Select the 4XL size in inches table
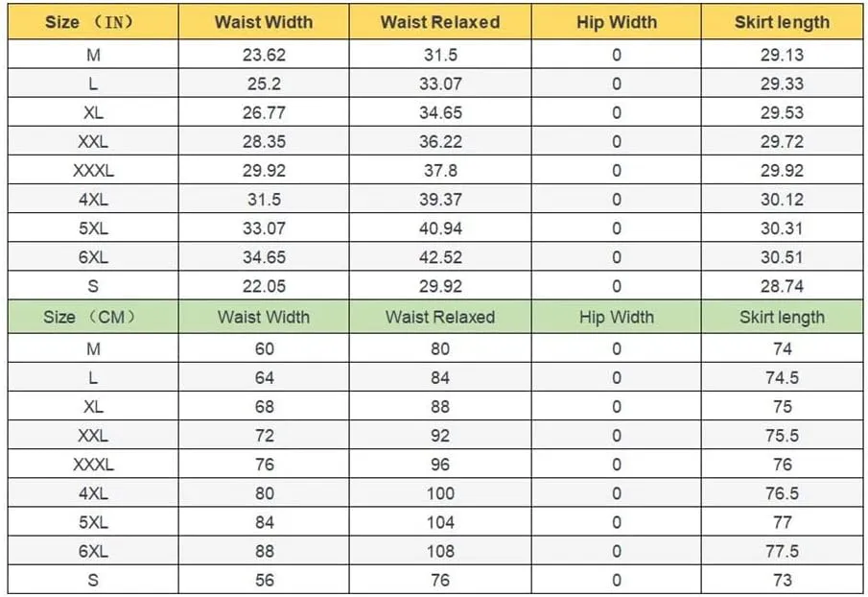 point(93,200)
